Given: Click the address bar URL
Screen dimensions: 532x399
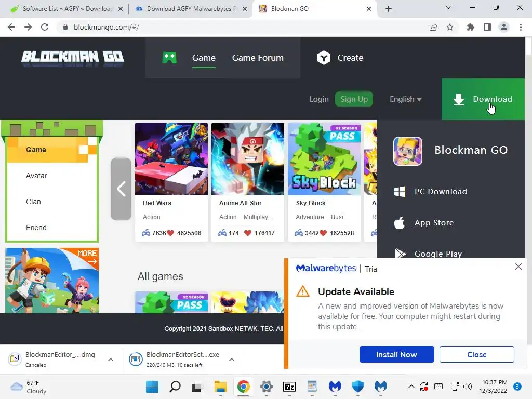Looking at the screenshot, I should 107,27.
